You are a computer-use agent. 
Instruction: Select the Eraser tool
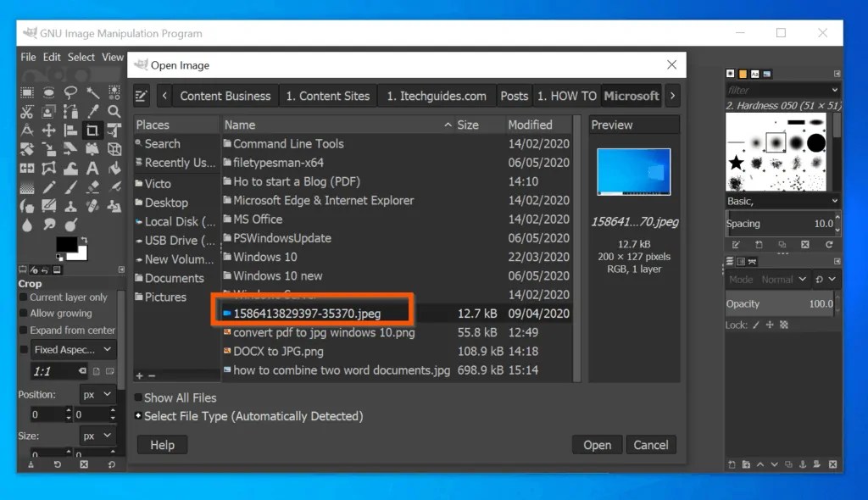coord(92,187)
